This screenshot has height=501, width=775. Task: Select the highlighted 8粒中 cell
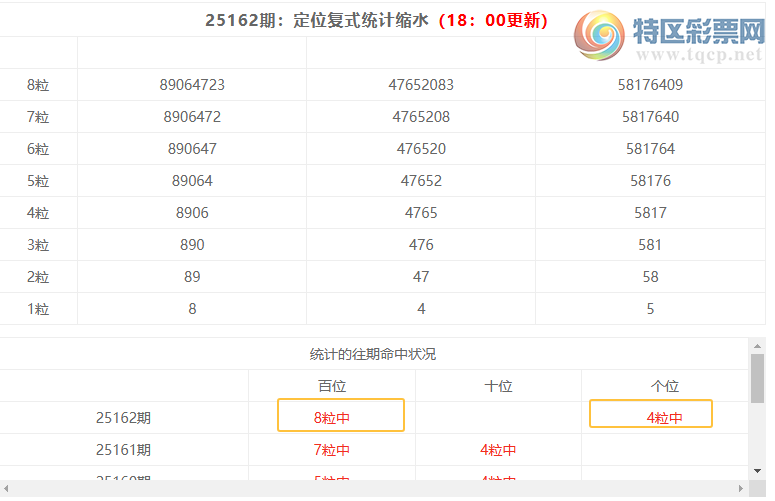(340, 415)
